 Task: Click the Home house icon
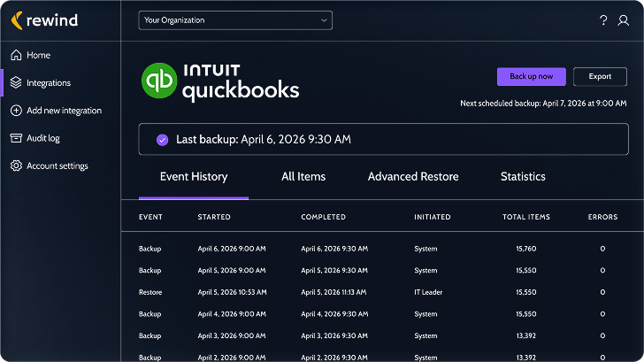point(16,55)
